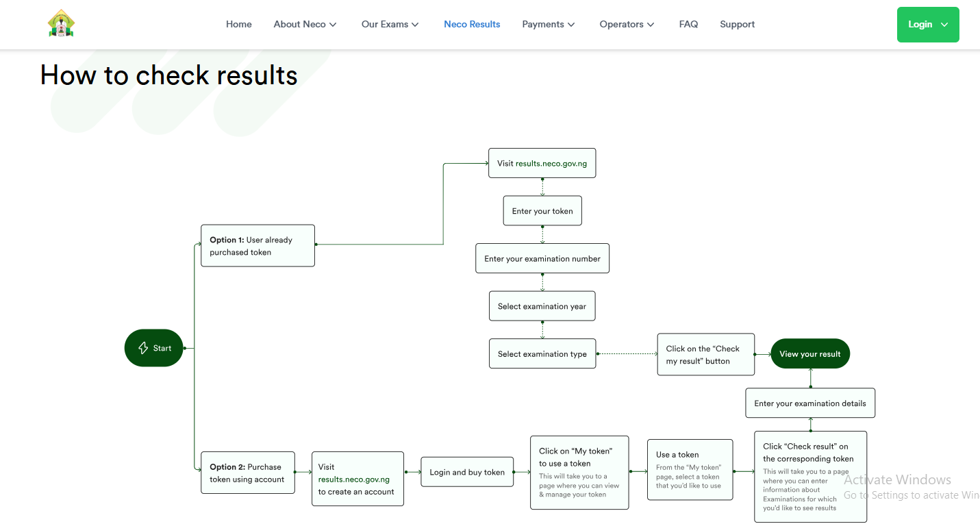Click the NECO logo in the navbar
The width and height of the screenshot is (980, 524).
coord(61,23)
